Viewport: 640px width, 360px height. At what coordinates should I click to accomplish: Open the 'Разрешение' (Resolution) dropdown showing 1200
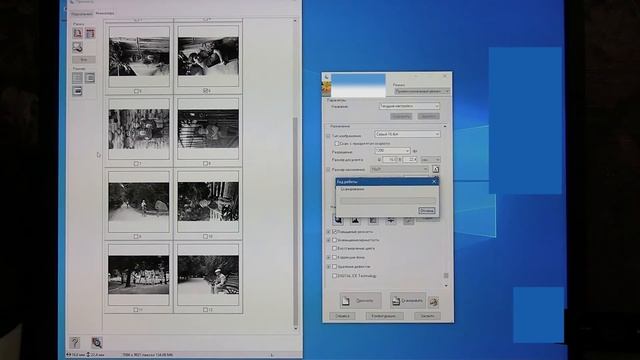tap(392, 151)
